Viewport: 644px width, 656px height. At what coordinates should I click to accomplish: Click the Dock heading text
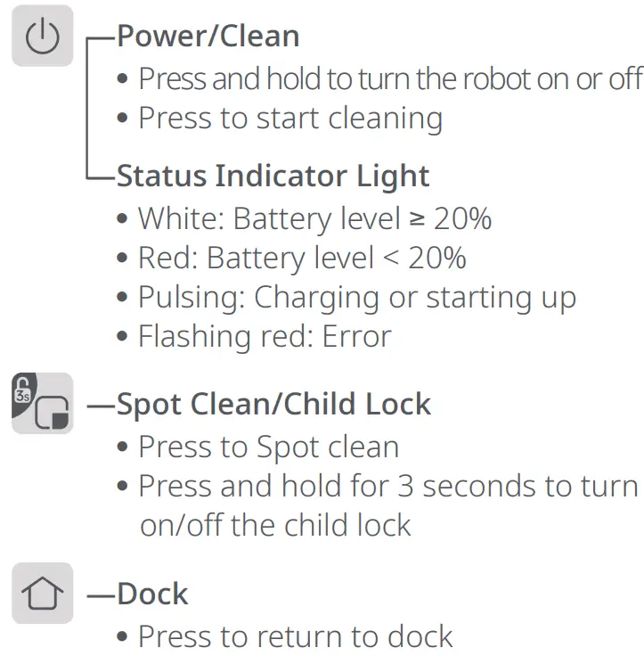152,594
